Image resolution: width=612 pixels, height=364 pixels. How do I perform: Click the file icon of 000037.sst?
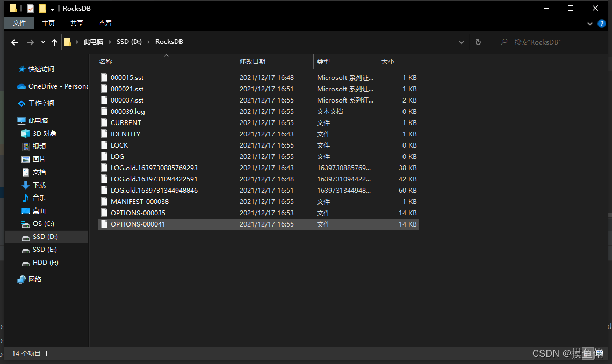point(104,100)
